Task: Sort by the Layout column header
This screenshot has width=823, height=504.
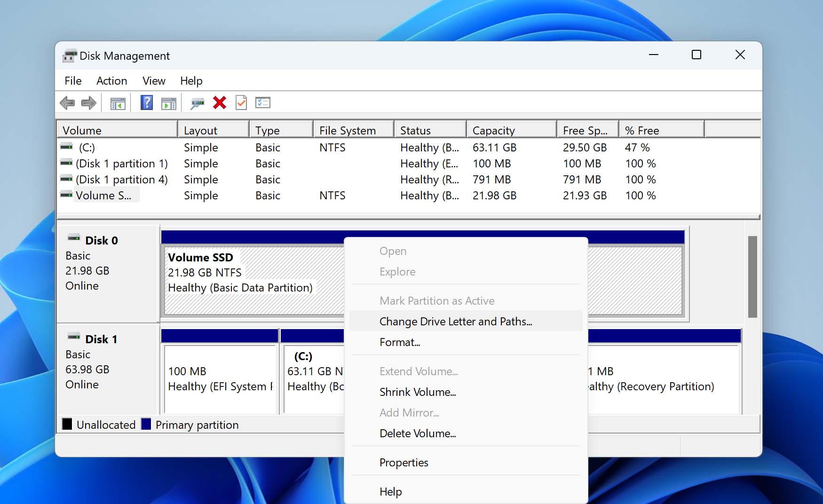Action: [214, 130]
